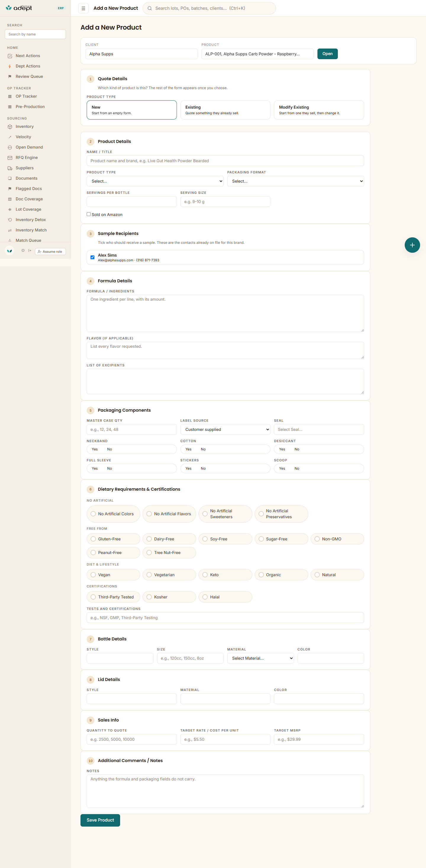The height and width of the screenshot is (868, 426).
Task: Click the Inventory box icon
Action: (x=10, y=127)
